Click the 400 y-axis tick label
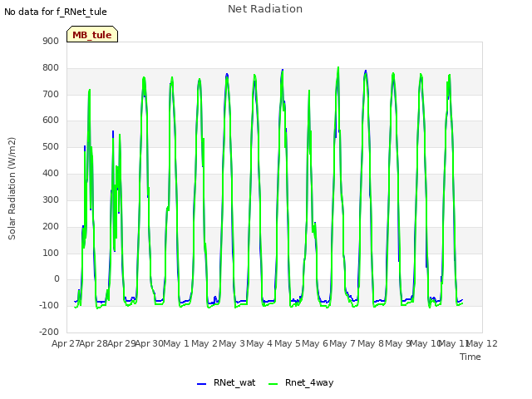 pyautogui.click(x=51, y=174)
